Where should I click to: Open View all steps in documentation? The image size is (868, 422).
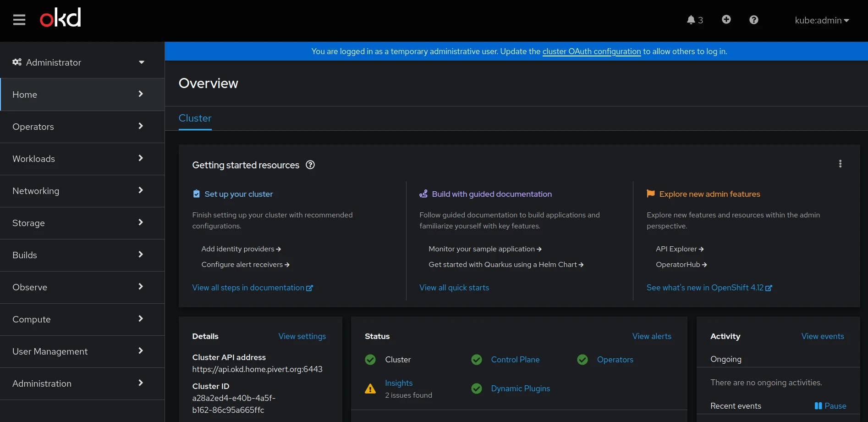tap(253, 288)
